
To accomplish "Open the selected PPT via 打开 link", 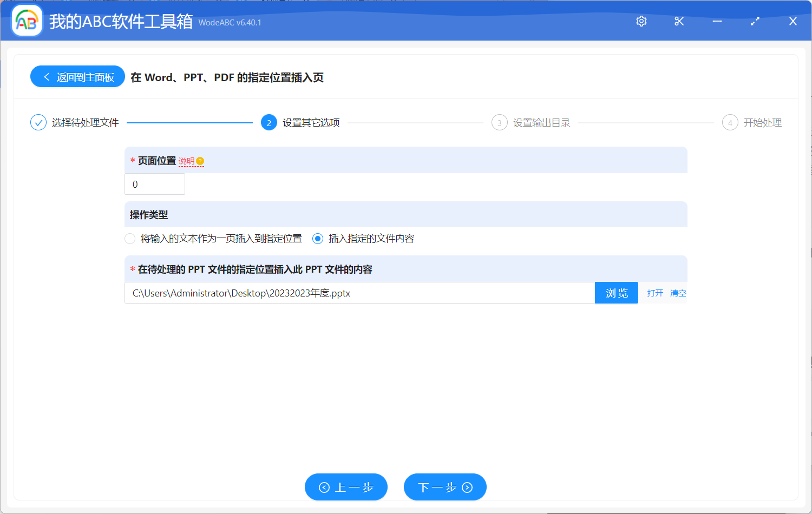I will point(654,293).
